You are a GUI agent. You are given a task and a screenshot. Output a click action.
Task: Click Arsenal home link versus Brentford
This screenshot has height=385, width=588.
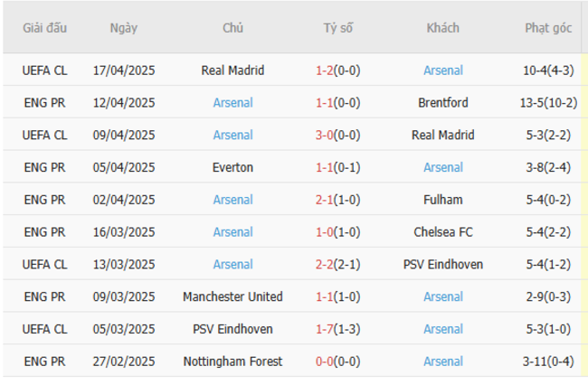click(x=232, y=103)
